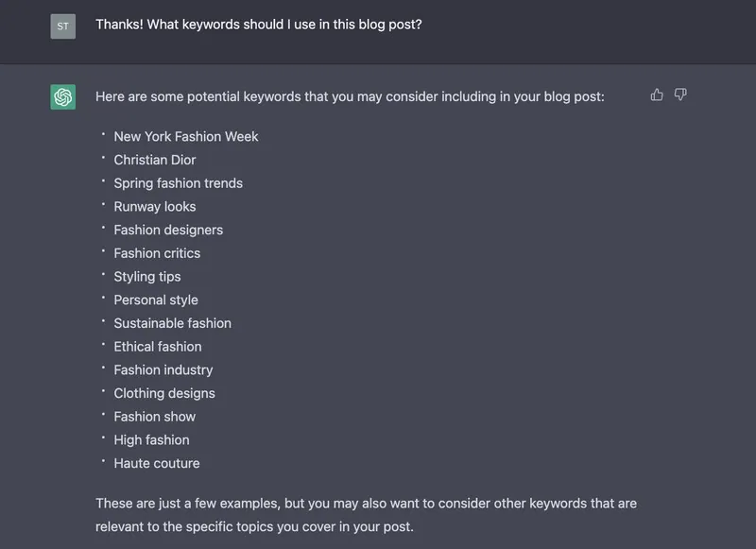Click the "Clothing designs" keyword
Image resolution: width=756 pixels, height=549 pixels.
(164, 393)
